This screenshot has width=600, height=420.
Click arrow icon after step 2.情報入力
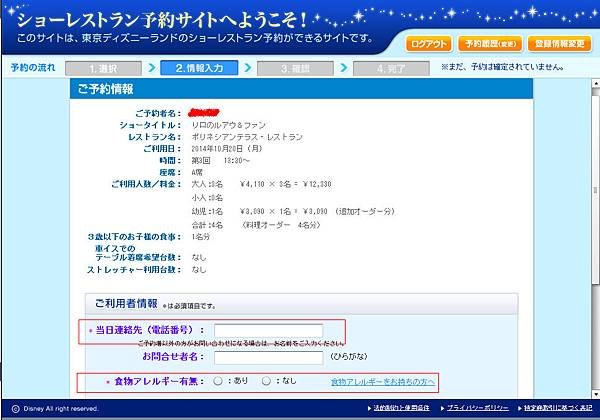(248, 68)
